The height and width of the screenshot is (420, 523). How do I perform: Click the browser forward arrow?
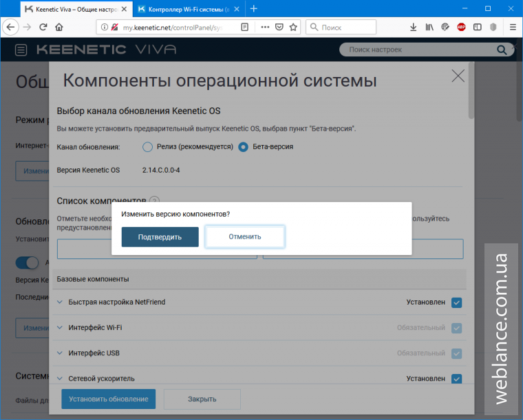(27, 27)
